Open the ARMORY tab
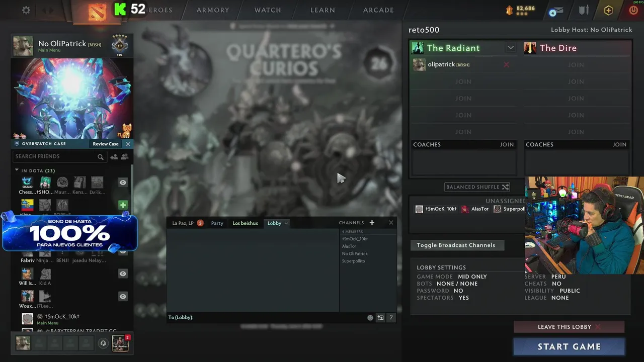This screenshot has height=362, width=644. (x=213, y=10)
